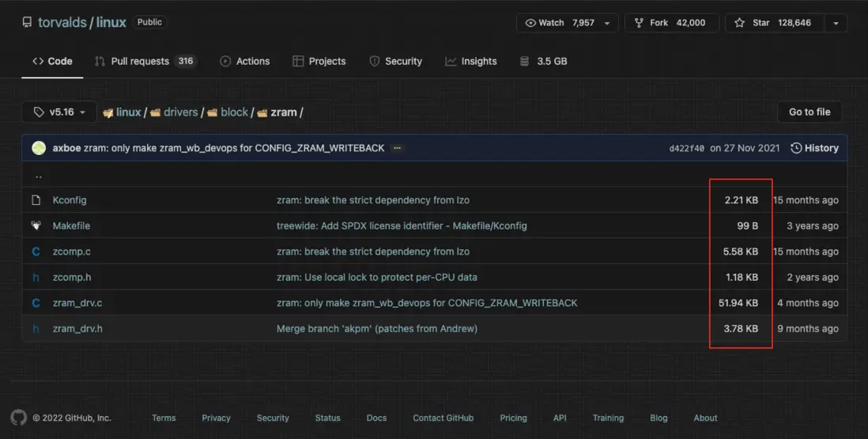Click the GitHub logo in footer

pos(18,418)
